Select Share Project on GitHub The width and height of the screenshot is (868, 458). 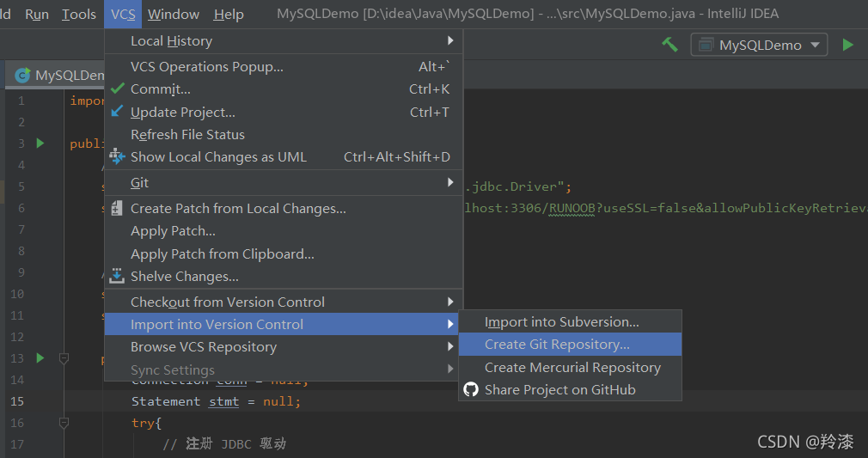click(570, 389)
